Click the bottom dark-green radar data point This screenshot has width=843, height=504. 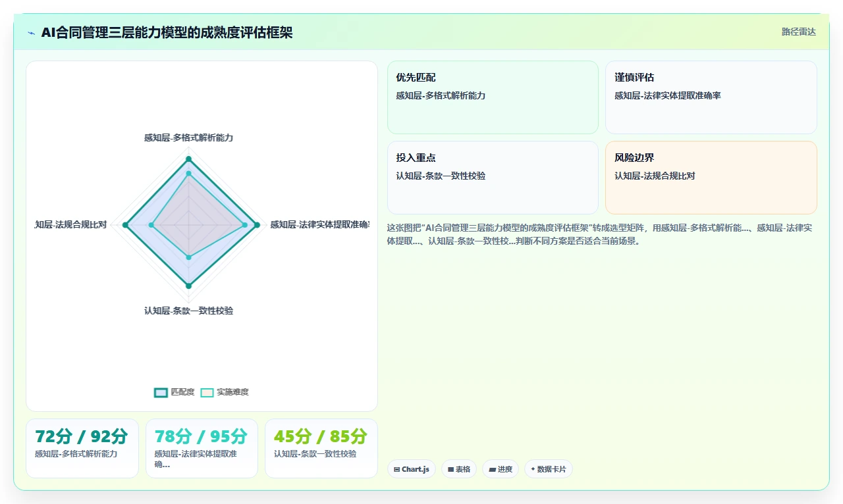pyautogui.click(x=188, y=286)
